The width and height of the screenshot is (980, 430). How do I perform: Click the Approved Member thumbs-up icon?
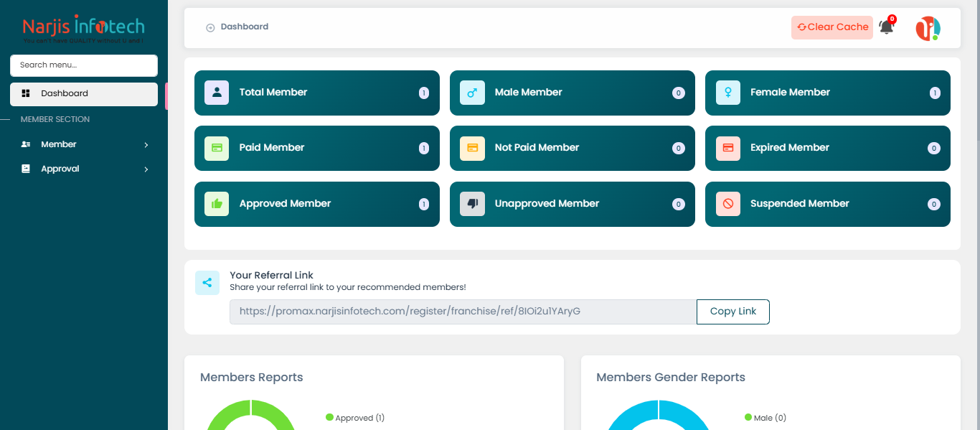(x=217, y=204)
